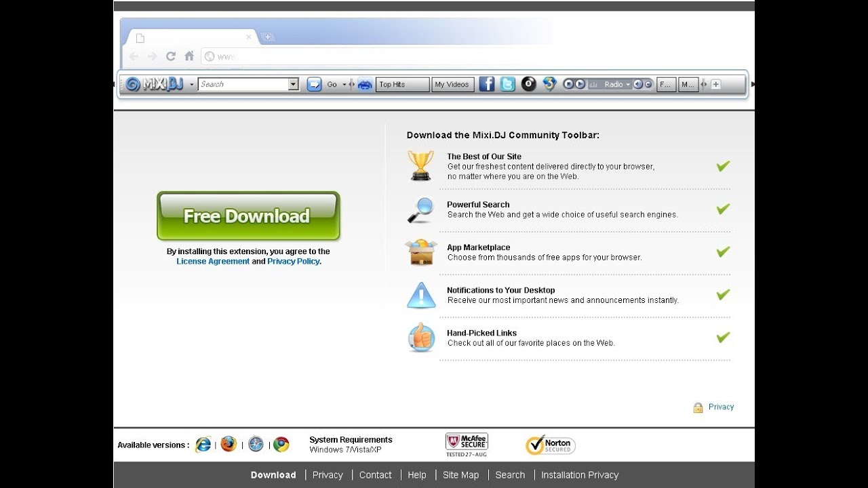
Task: Click the magnifier icon for Powerful Search
Action: 420,210
